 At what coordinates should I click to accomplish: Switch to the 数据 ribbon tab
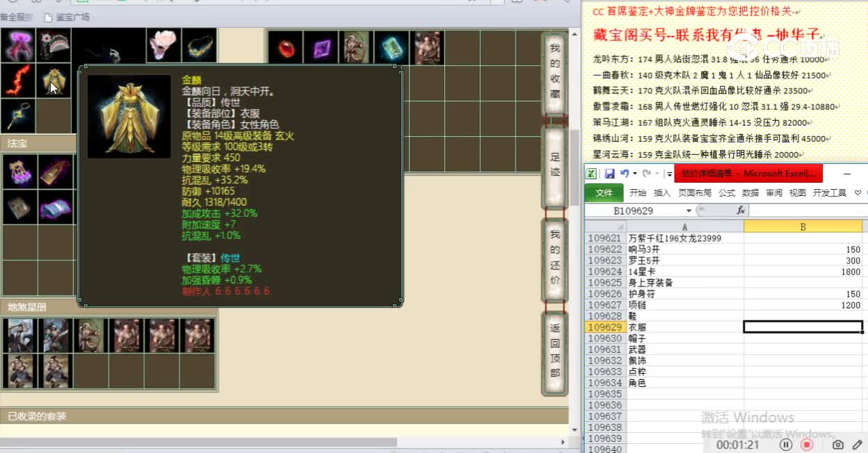(750, 193)
